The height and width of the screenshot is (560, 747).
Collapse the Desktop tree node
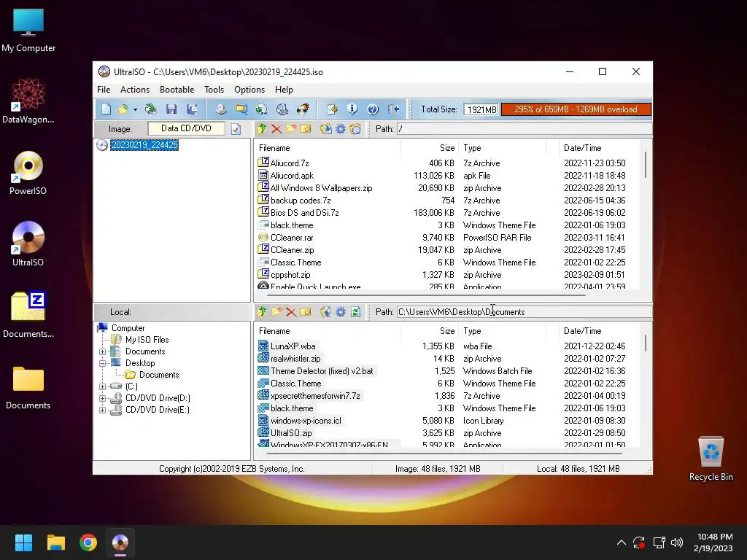(102, 363)
